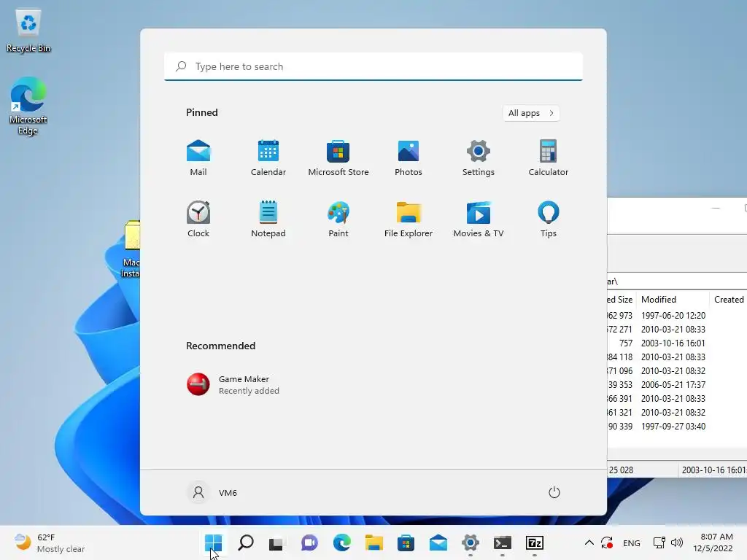Select row modified 2003-10-16 16:01

(x=677, y=343)
